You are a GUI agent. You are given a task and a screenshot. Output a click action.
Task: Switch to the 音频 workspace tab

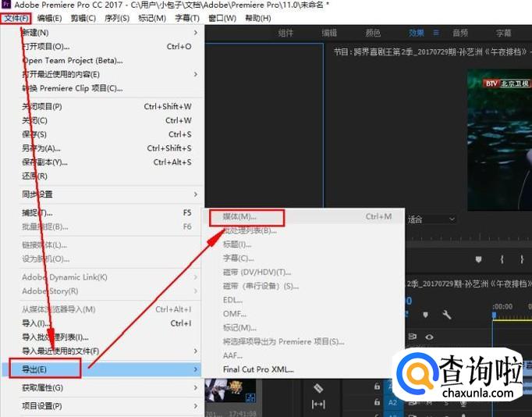coord(460,33)
